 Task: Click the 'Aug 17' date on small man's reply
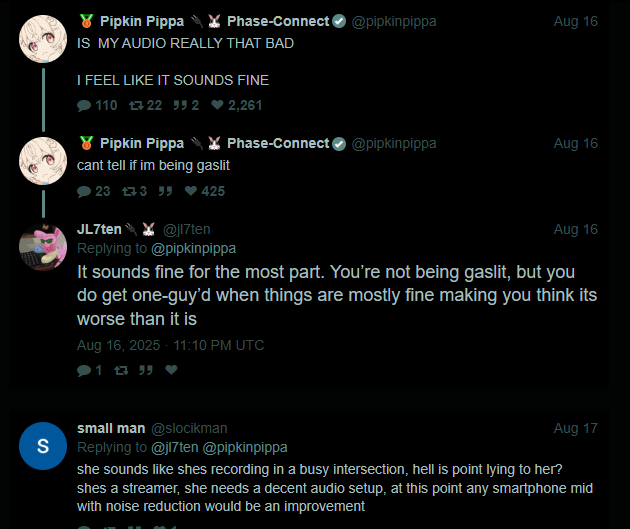575,428
